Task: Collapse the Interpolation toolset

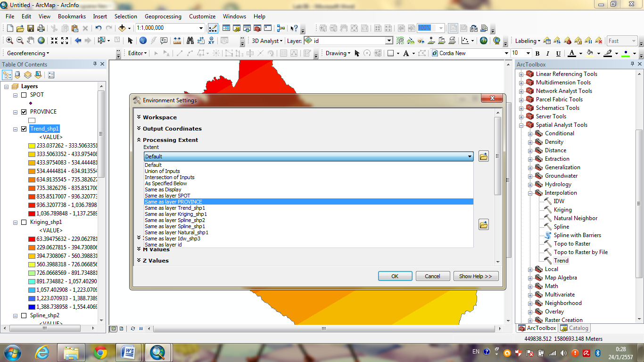Action: (530, 193)
